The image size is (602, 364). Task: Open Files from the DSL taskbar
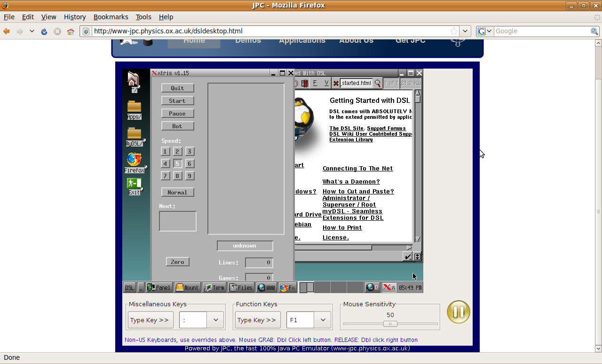point(241,287)
